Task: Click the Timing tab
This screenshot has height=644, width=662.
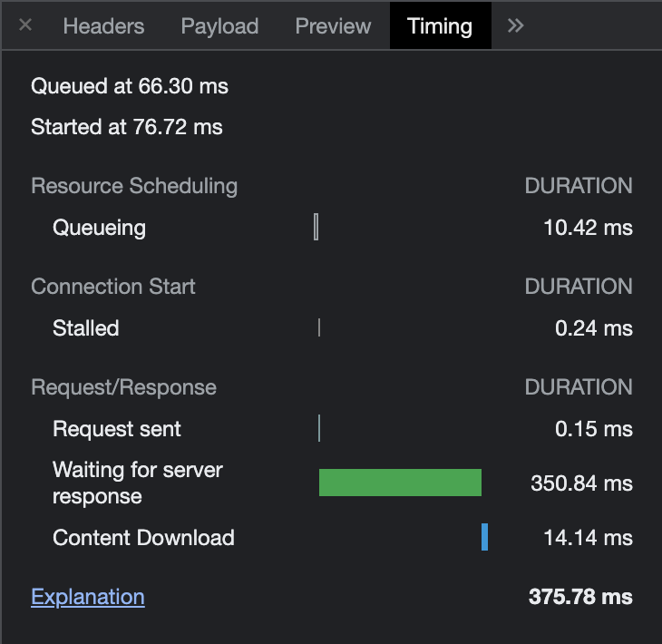Action: [x=440, y=26]
